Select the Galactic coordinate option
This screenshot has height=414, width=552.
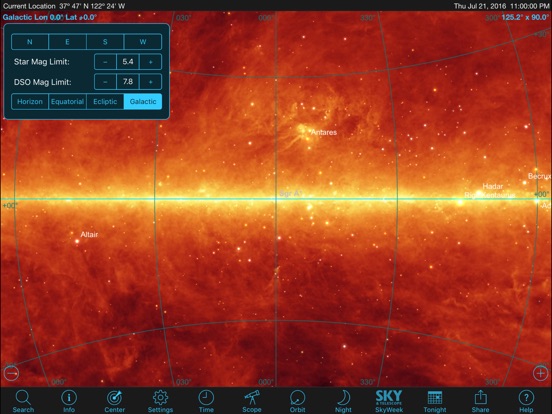coord(143,102)
